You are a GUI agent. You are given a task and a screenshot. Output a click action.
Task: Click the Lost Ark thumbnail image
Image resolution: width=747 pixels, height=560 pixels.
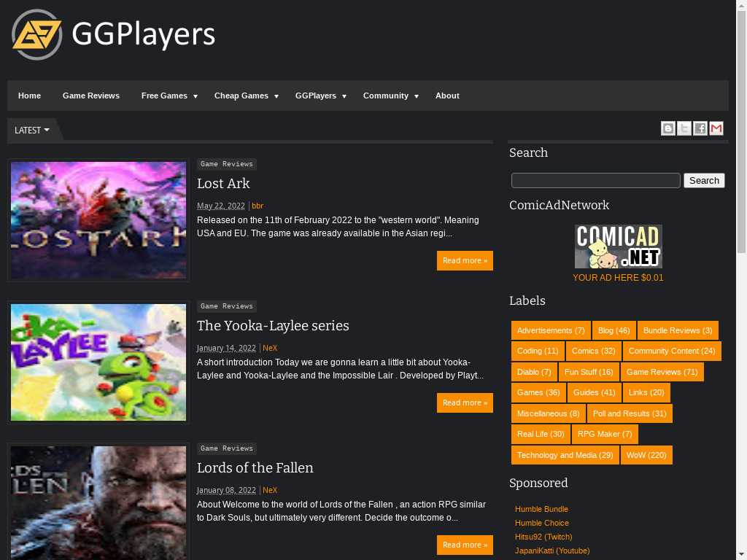tap(98, 220)
